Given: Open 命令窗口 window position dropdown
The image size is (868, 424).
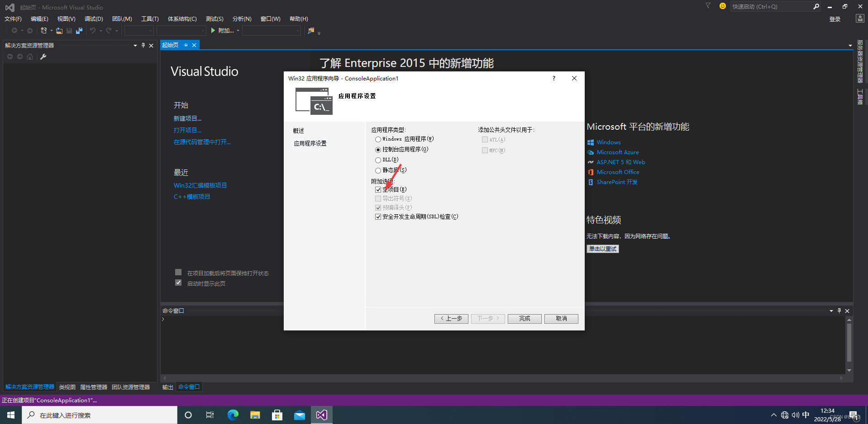Looking at the screenshot, I should pos(831,311).
